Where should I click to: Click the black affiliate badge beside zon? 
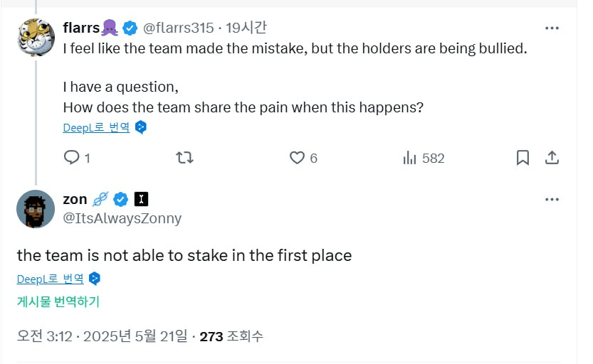(141, 199)
